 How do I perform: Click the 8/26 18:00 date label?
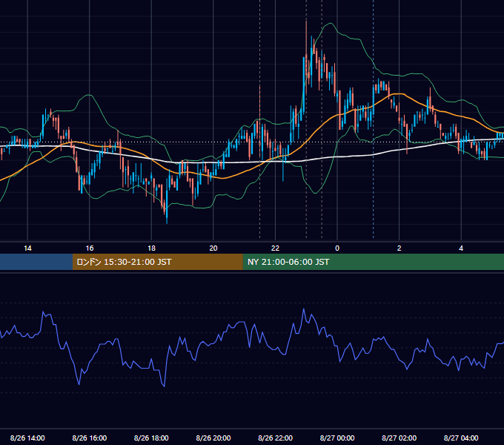click(x=151, y=438)
